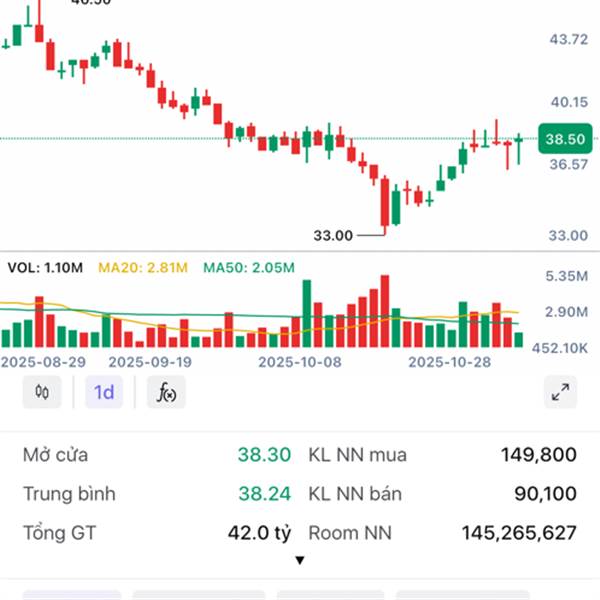Click the 2025-10-28 date axis label
Image resolution: width=600 pixels, height=600 pixels.
tap(449, 362)
